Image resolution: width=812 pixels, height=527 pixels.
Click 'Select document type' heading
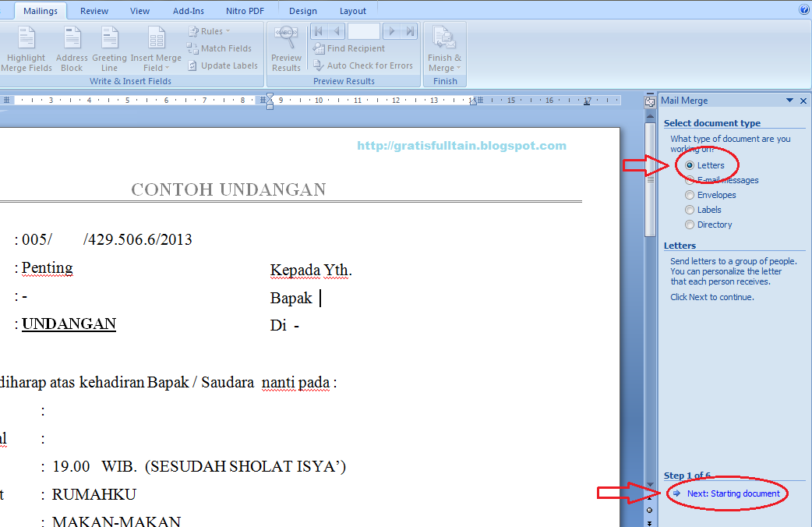712,123
